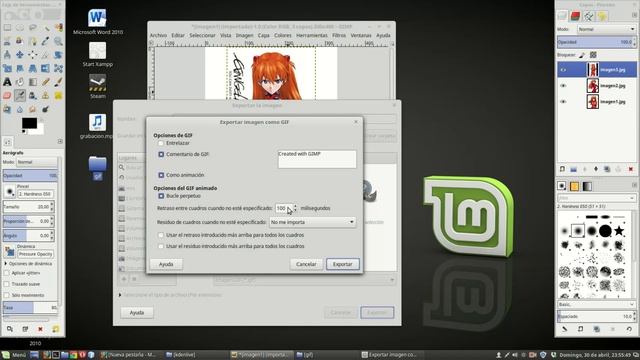Increase frame delay with up stepper arrow
This screenshot has height=360, width=640.
coord(296,206)
